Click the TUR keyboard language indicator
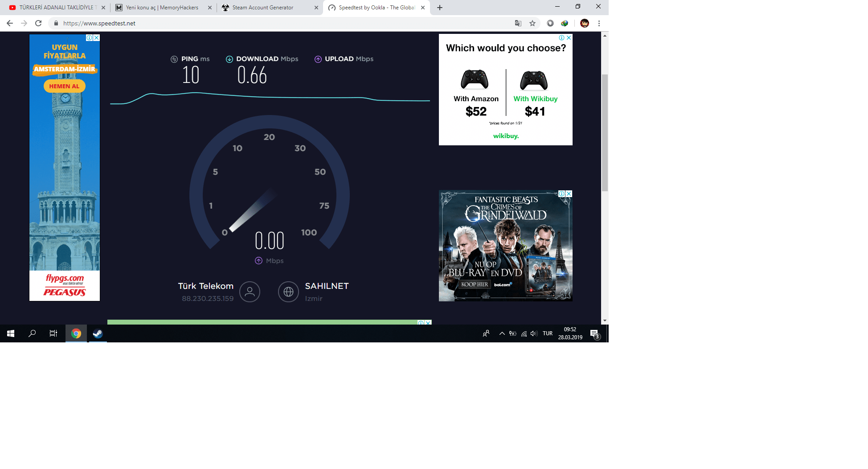868x469 pixels. (x=548, y=333)
